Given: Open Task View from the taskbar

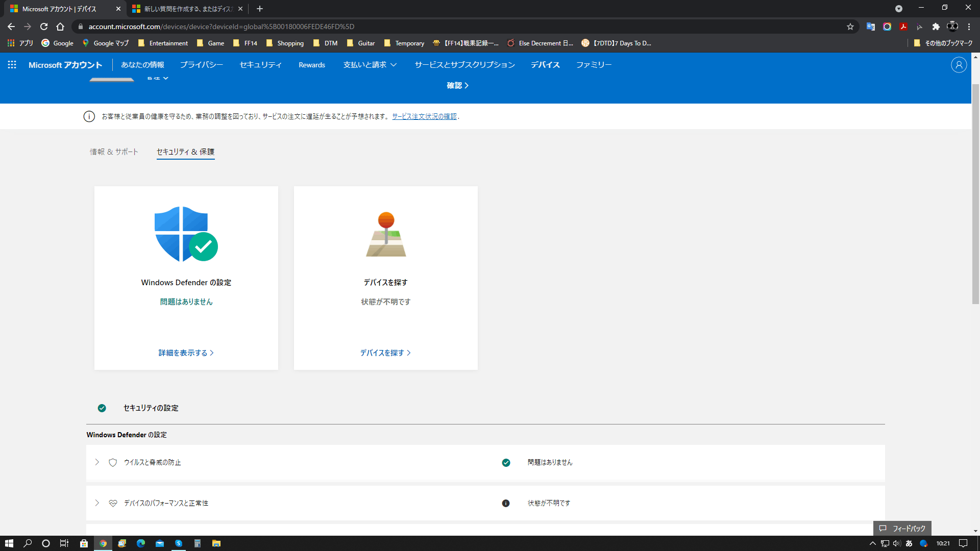Looking at the screenshot, I should (x=64, y=543).
